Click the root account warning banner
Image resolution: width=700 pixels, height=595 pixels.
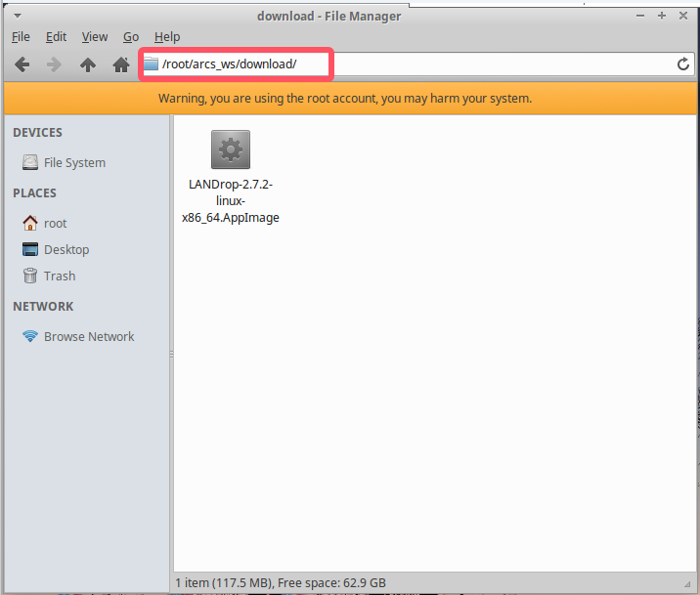coord(350,98)
